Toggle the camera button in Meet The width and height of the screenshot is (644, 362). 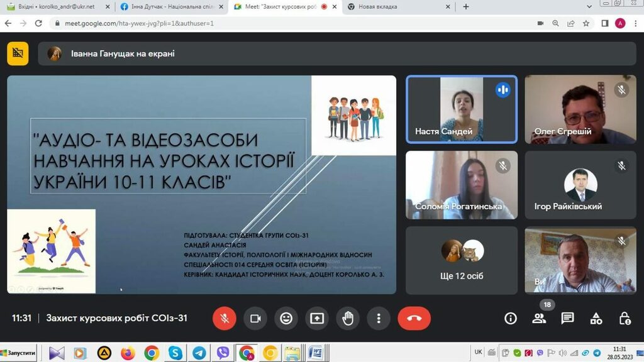click(255, 319)
